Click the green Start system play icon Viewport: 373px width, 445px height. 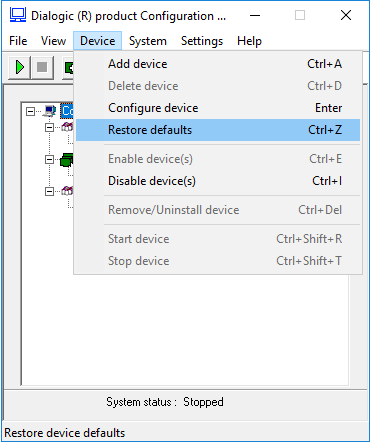pos(19,68)
